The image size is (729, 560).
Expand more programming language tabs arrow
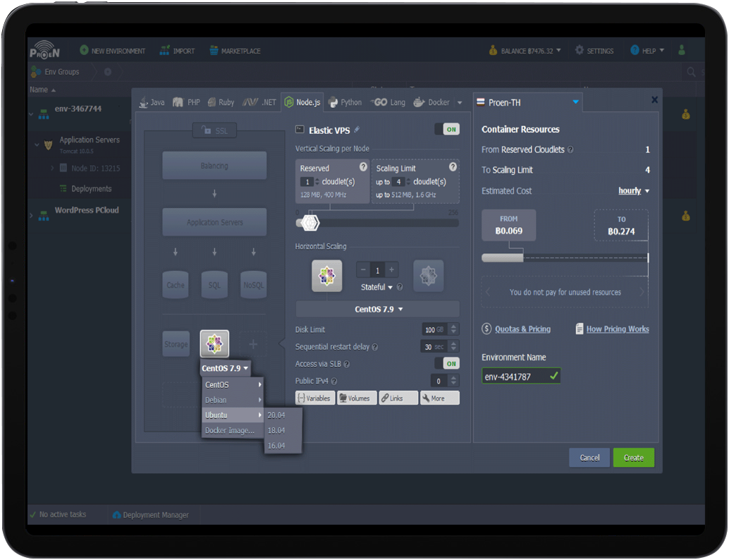pos(460,103)
